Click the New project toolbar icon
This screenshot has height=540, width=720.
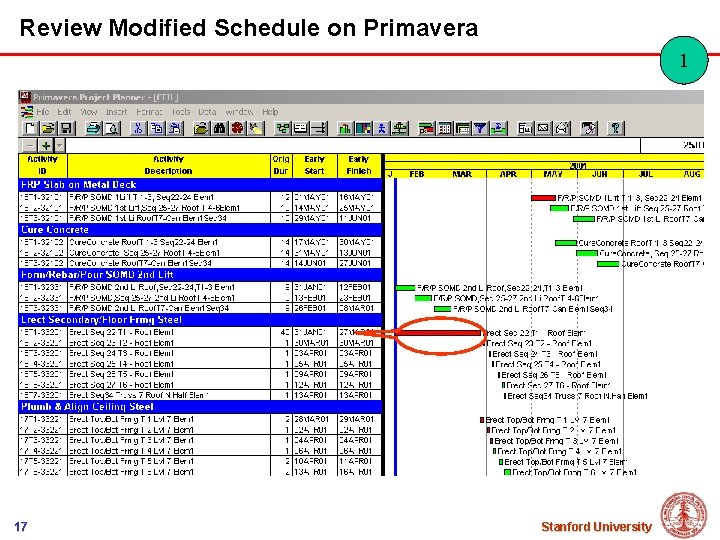point(30,128)
